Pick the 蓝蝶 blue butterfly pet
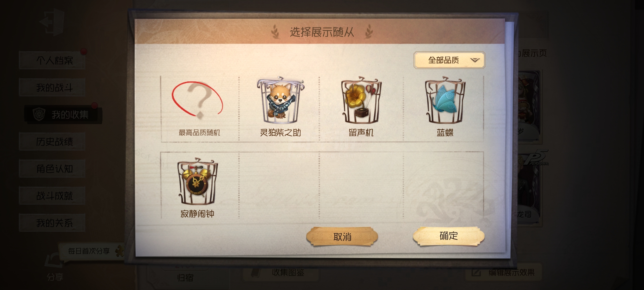The width and height of the screenshot is (644, 290). [445, 109]
